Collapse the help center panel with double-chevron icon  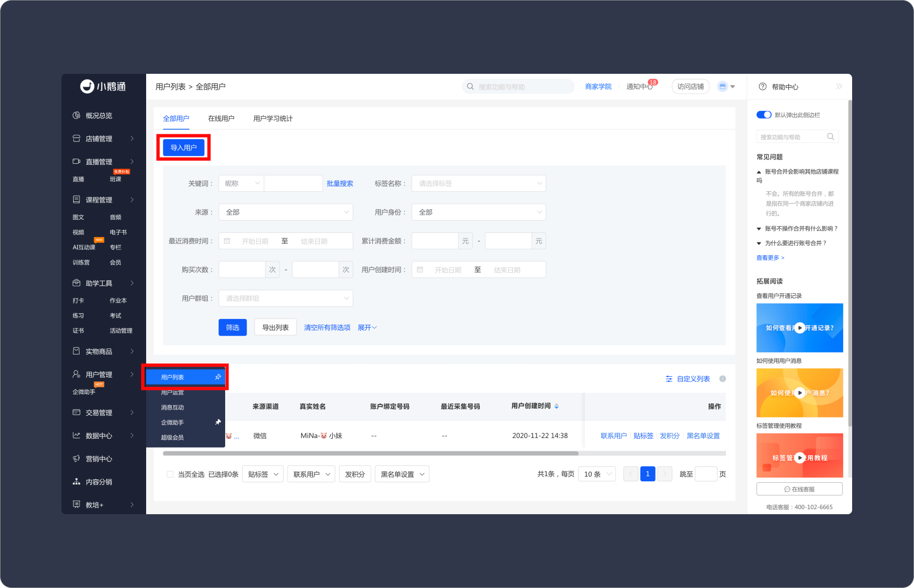[838, 87]
